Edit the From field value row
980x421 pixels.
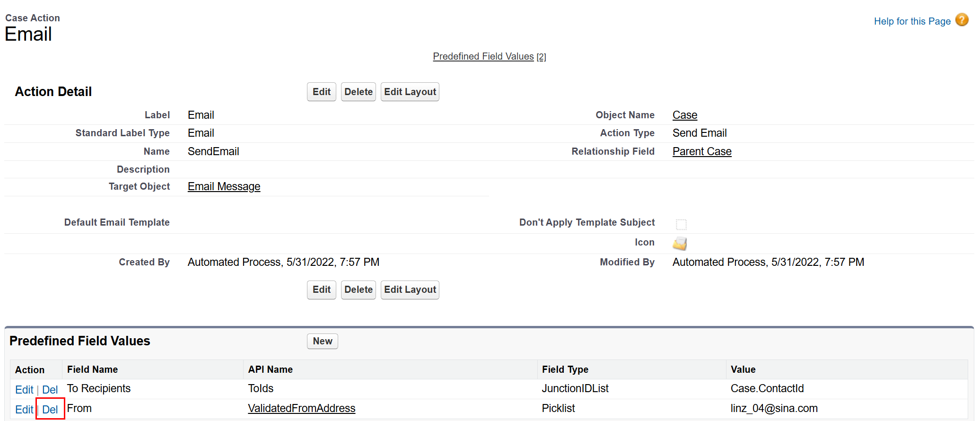pyautogui.click(x=24, y=410)
